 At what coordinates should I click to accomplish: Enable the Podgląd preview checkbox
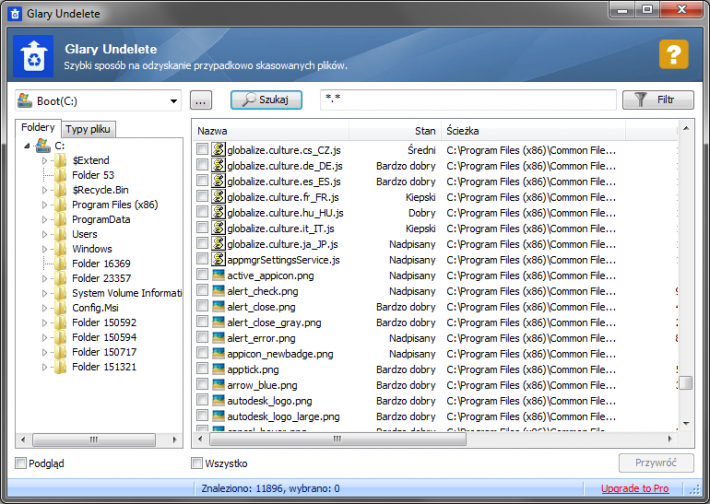[x=21, y=463]
